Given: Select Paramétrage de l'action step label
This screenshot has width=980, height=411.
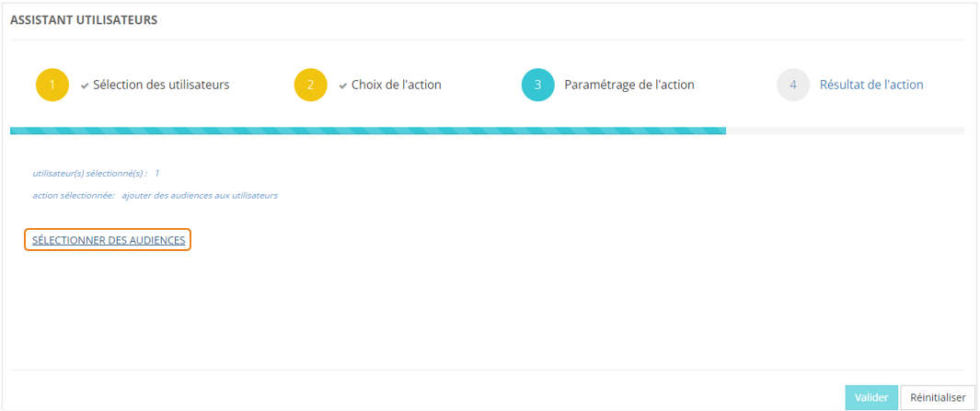Looking at the screenshot, I should (x=628, y=85).
